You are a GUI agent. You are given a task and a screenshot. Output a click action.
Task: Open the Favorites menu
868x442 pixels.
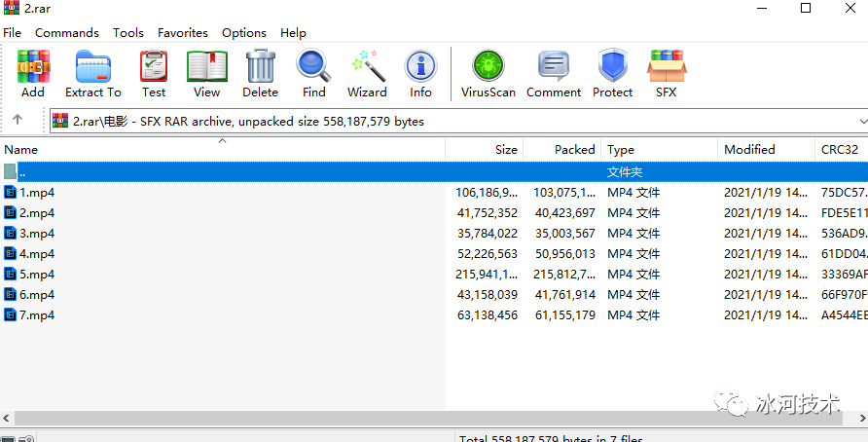[x=183, y=33]
